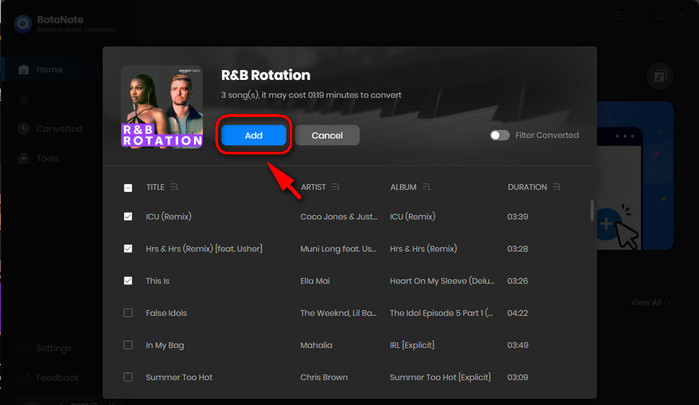Sort by the ARTIST column sort icon
This screenshot has width=699, height=405.
336,187
